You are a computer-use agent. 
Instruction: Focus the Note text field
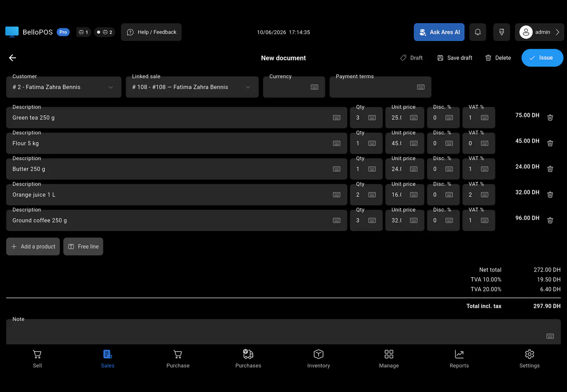pyautogui.click(x=283, y=332)
